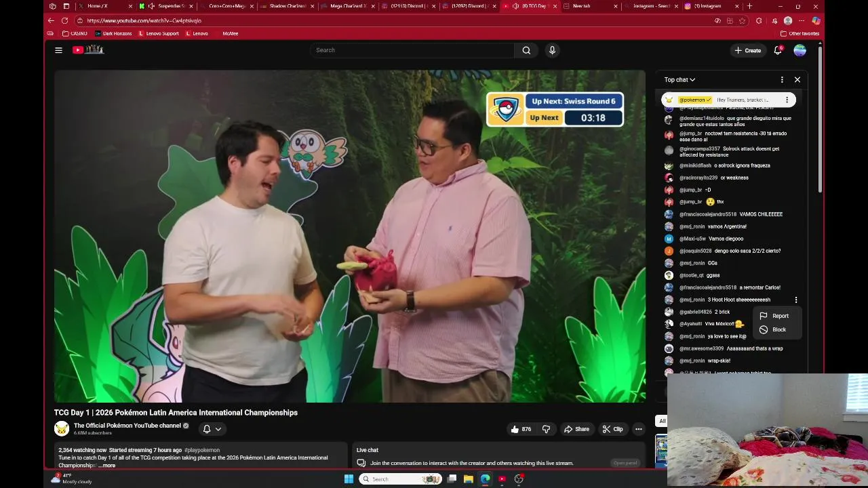This screenshot has height=488, width=868.
Task: Click @Maxi-u5w username in chat
Action: [x=692, y=239]
